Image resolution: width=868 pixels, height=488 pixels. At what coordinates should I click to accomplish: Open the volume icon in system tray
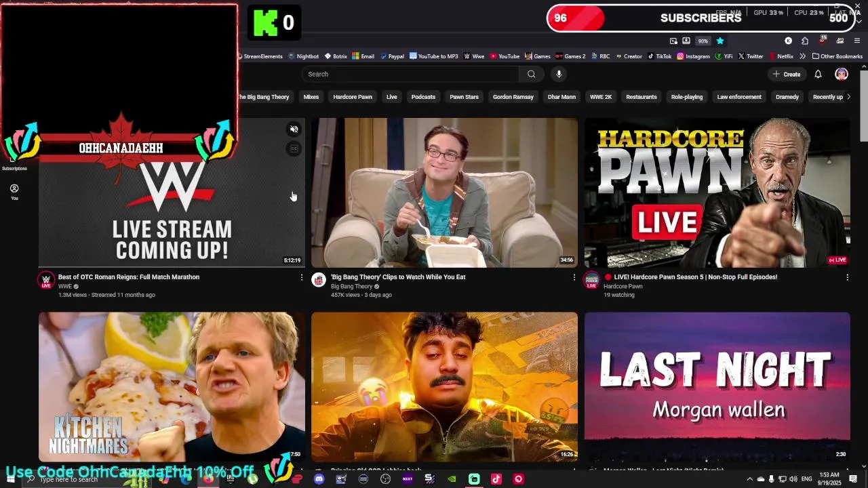793,479
